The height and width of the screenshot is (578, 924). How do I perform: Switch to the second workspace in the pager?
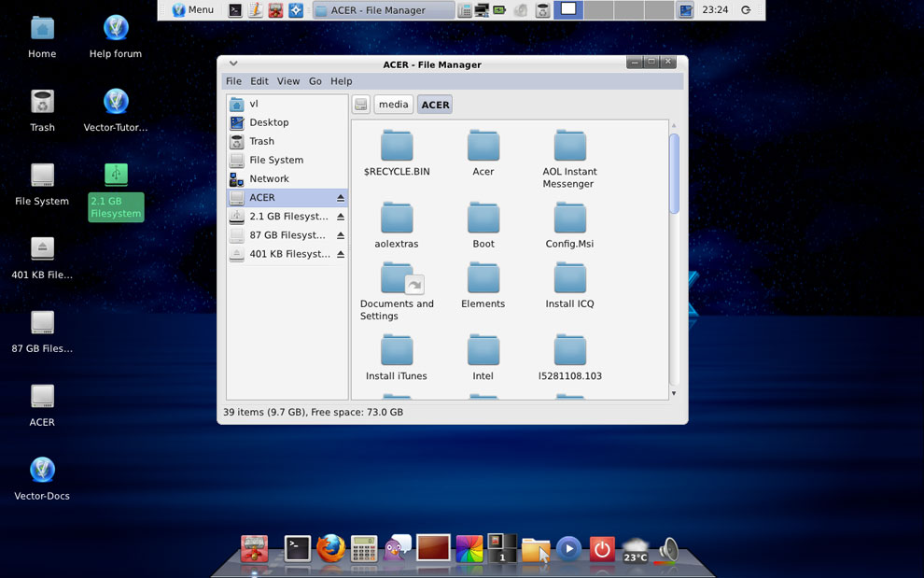click(598, 10)
